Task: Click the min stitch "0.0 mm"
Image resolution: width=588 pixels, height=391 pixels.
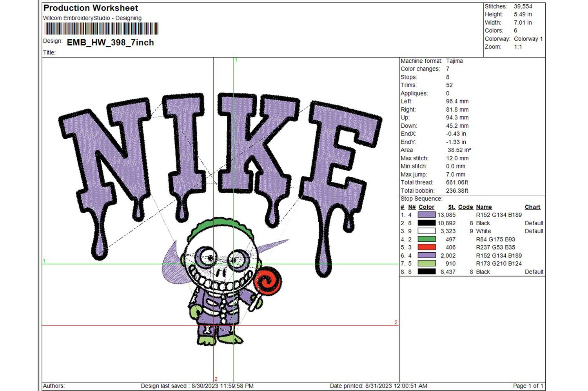Action: [456, 166]
